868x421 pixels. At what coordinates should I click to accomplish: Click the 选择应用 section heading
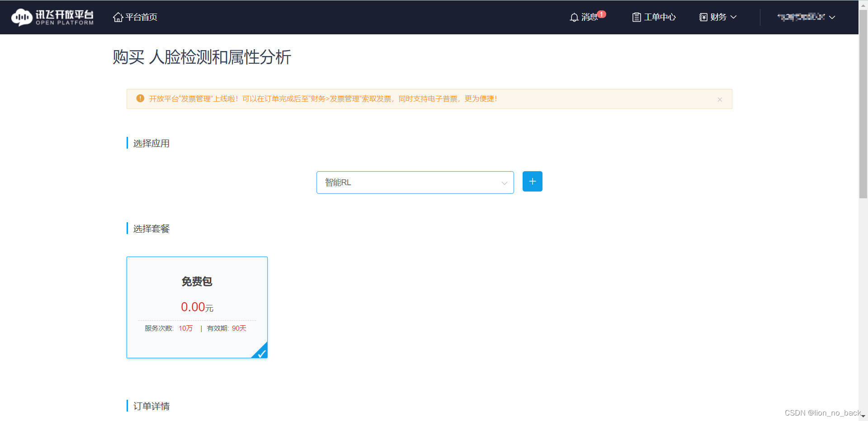tap(151, 143)
